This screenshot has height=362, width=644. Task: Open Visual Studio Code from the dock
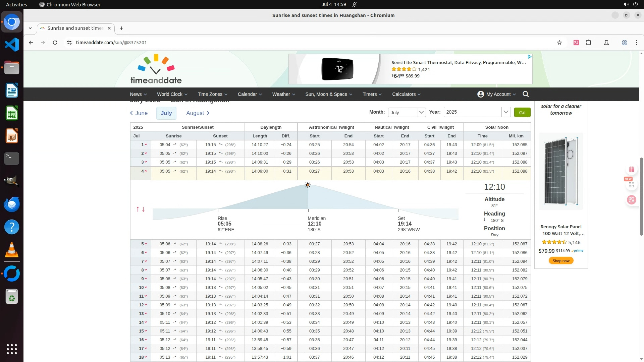12,45
